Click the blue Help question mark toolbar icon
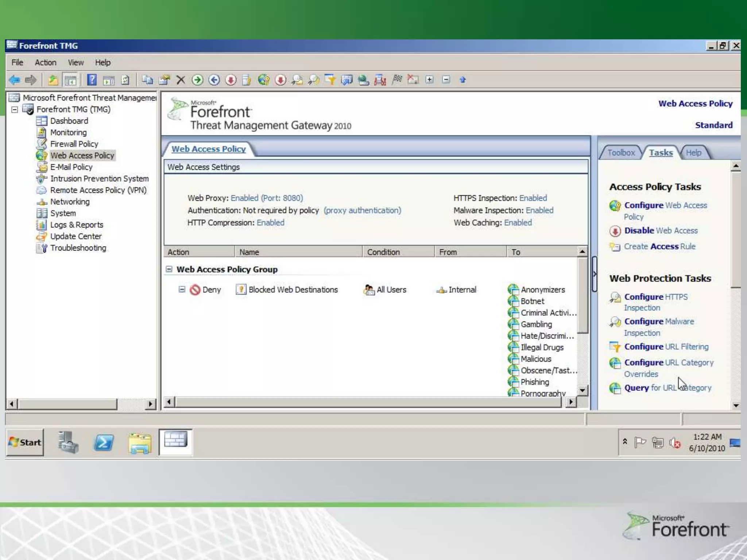This screenshot has width=747, height=560. coord(92,80)
